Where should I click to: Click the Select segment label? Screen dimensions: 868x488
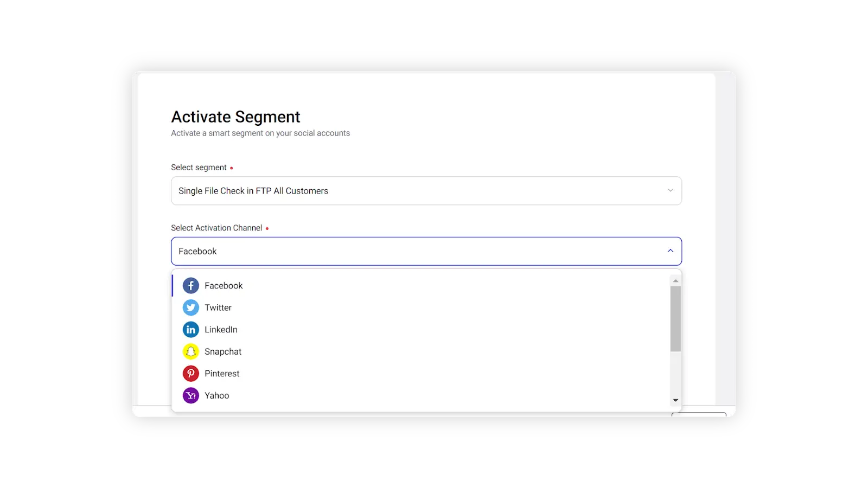coord(199,168)
